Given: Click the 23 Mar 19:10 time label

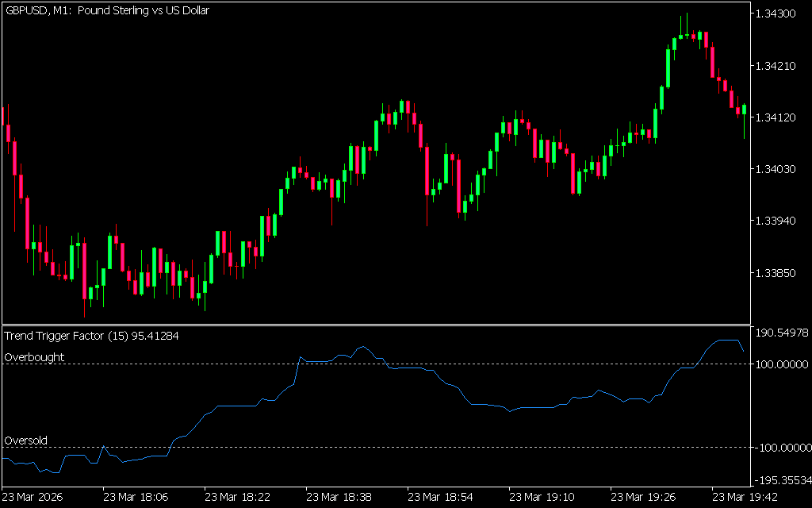Looking at the screenshot, I should pyautogui.click(x=541, y=497).
